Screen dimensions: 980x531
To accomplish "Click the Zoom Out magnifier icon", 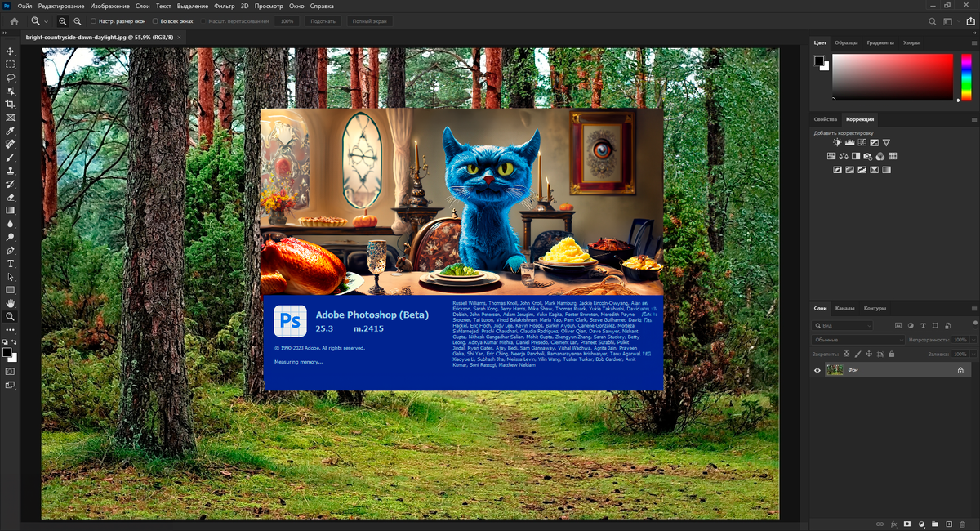I will pyautogui.click(x=77, y=21).
